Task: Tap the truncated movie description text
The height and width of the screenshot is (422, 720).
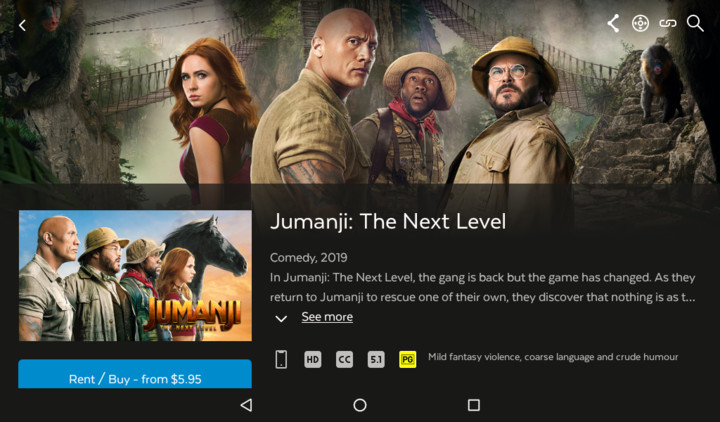Action: [483, 287]
